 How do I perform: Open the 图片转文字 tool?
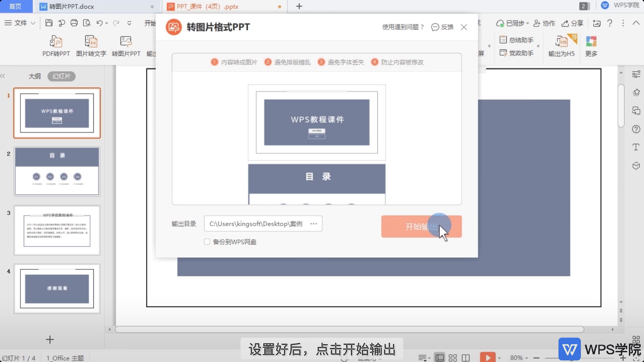click(x=91, y=46)
